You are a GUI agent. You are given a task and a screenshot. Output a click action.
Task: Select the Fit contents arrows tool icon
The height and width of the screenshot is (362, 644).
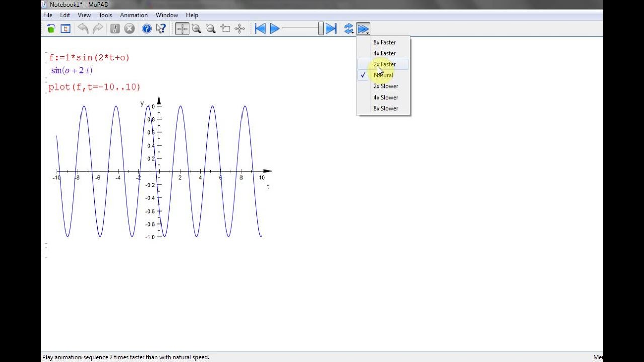tap(240, 29)
